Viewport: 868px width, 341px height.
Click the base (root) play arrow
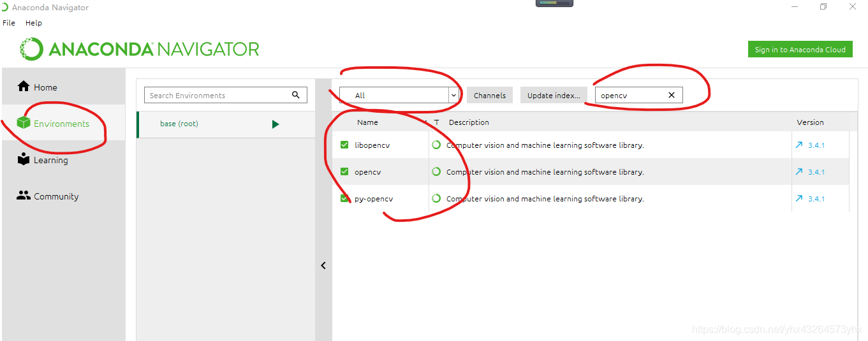[276, 124]
